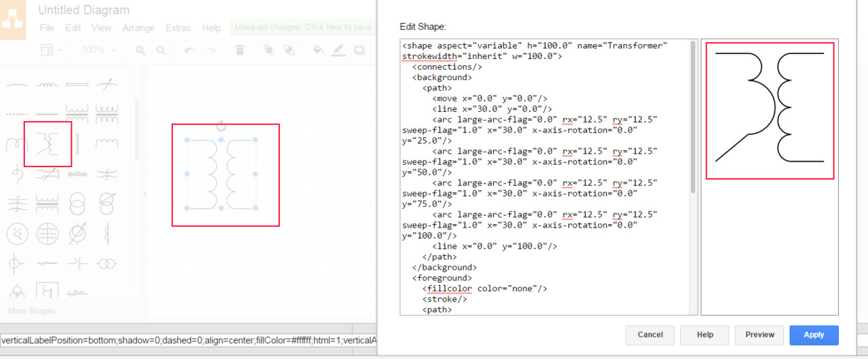Open the Line Color pencil tool

pyautogui.click(x=338, y=50)
